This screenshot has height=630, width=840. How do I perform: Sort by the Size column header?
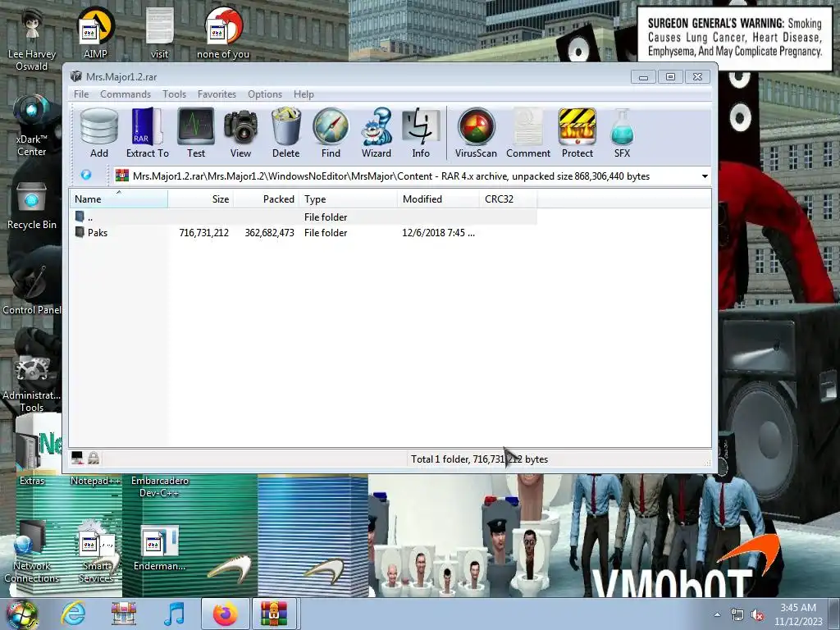[x=200, y=199]
